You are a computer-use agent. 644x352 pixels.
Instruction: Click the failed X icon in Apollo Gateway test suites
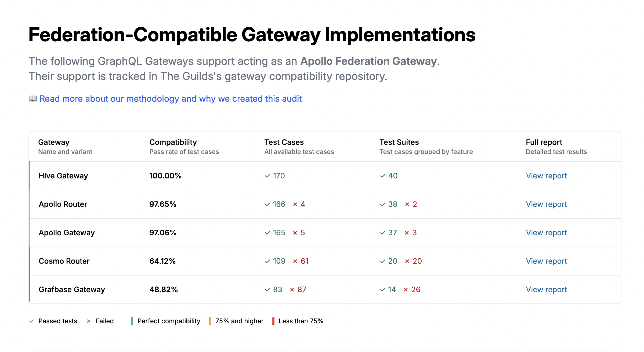407,233
